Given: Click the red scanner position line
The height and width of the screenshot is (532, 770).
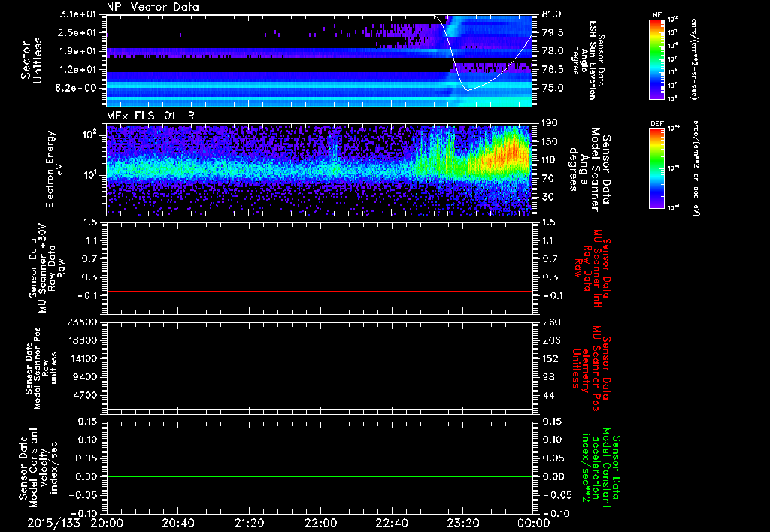Looking at the screenshot, I should (320, 382).
